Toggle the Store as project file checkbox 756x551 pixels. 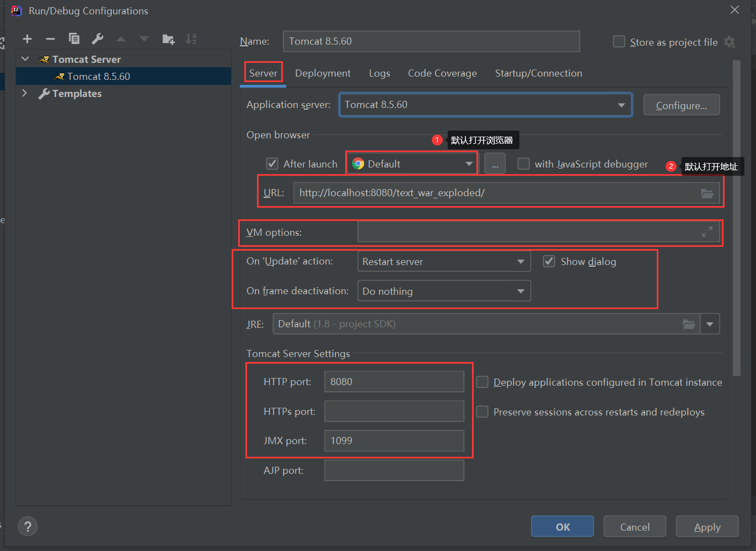[x=619, y=42]
